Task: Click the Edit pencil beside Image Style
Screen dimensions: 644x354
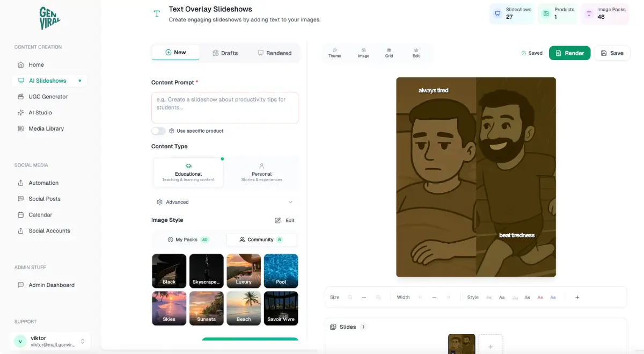Action: click(x=284, y=220)
